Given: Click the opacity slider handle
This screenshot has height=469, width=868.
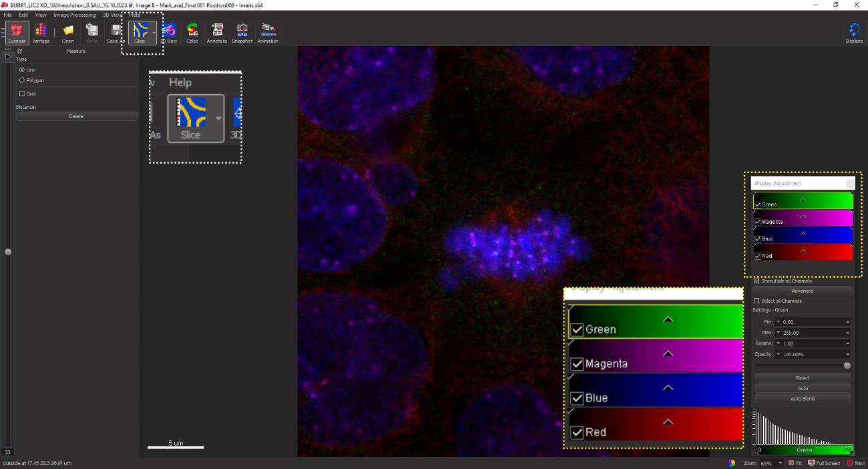Looking at the screenshot, I should pos(847,365).
